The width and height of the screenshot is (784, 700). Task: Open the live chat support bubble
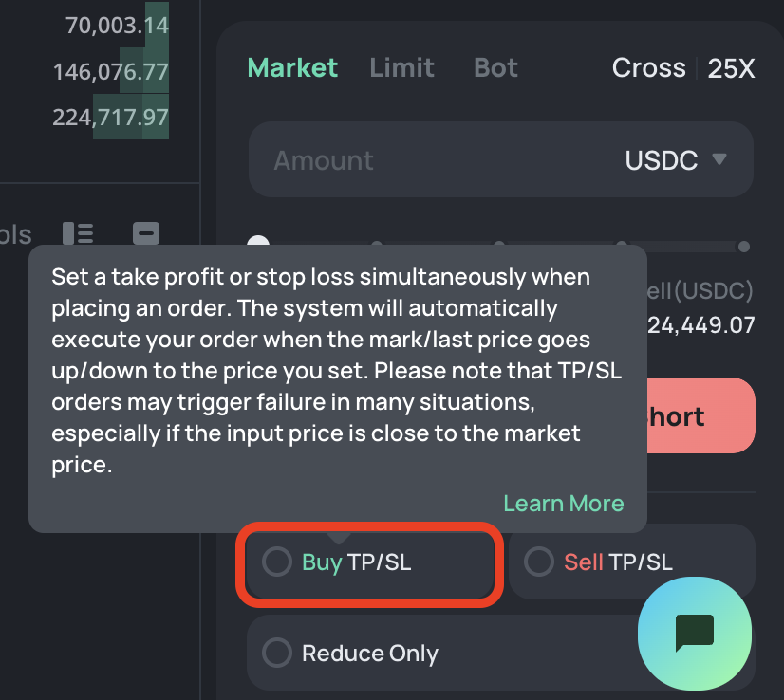(x=694, y=633)
